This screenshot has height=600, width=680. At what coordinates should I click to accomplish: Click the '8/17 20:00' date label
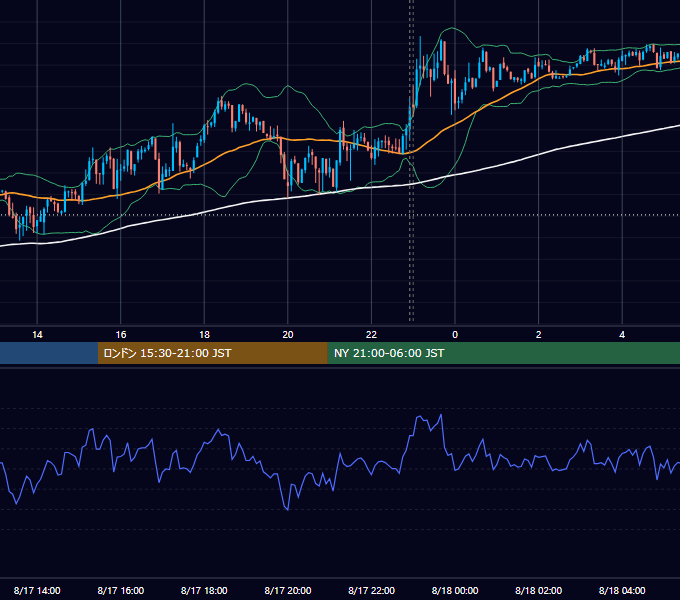click(288, 590)
